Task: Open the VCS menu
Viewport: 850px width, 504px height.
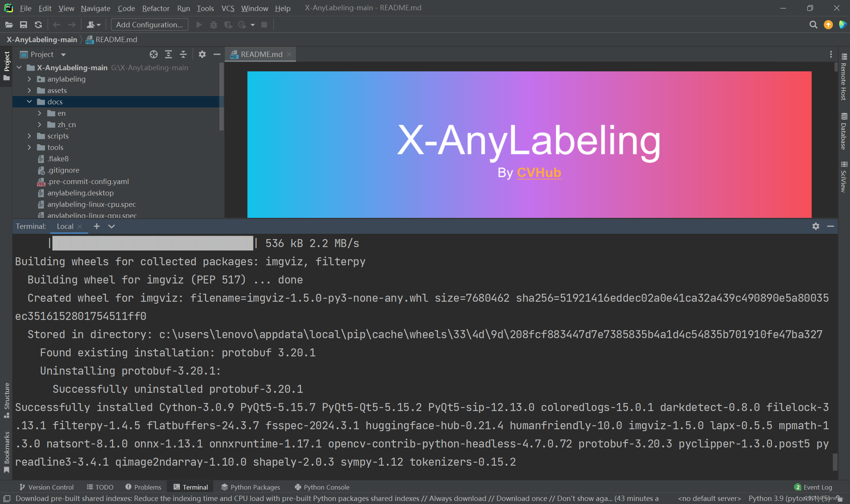Action: point(228,8)
